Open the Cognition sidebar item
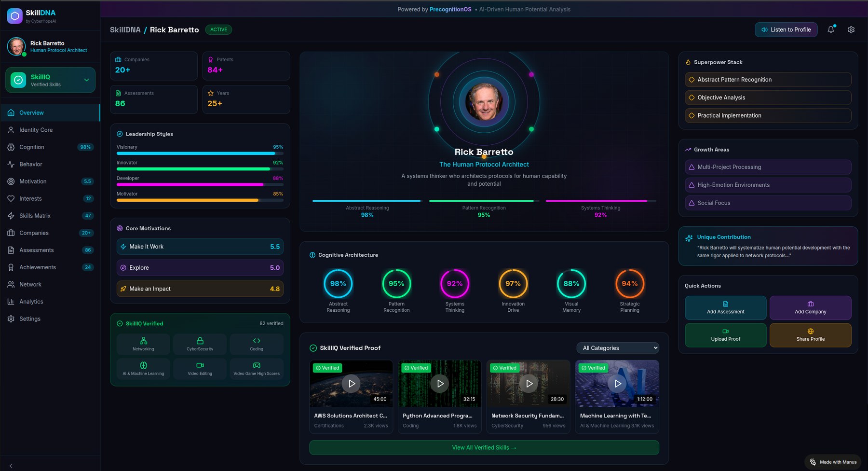 (32, 147)
